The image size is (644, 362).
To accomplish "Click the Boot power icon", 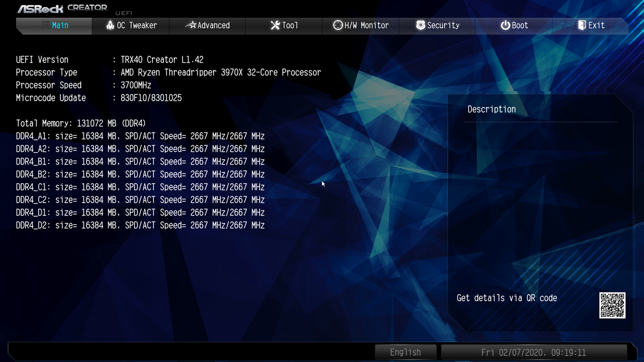I will click(506, 25).
